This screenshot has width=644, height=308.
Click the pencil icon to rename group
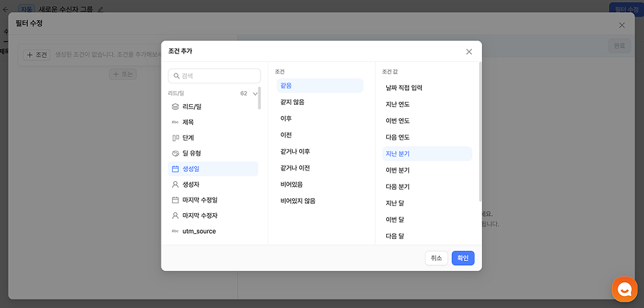[101, 9]
